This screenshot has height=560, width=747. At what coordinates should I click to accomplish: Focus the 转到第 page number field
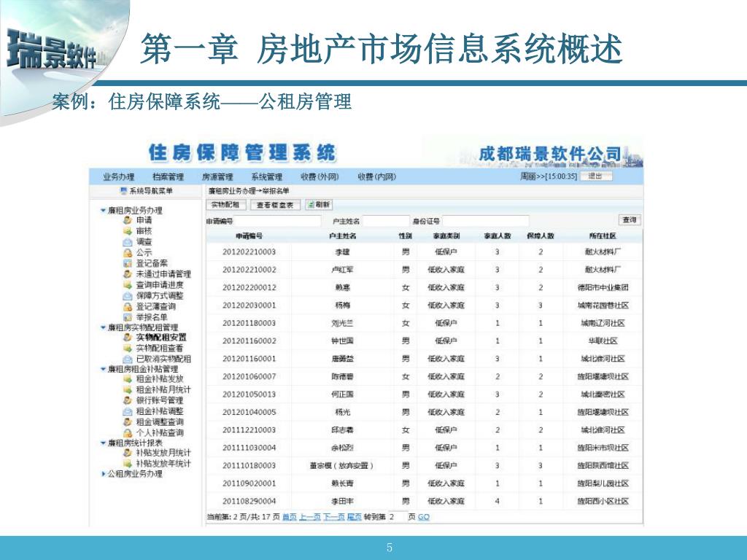coord(397,517)
